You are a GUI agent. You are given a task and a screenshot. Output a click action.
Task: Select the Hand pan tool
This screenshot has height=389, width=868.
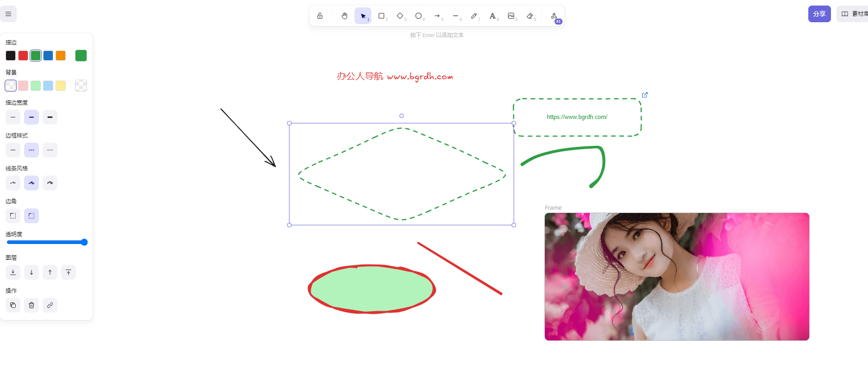(344, 16)
